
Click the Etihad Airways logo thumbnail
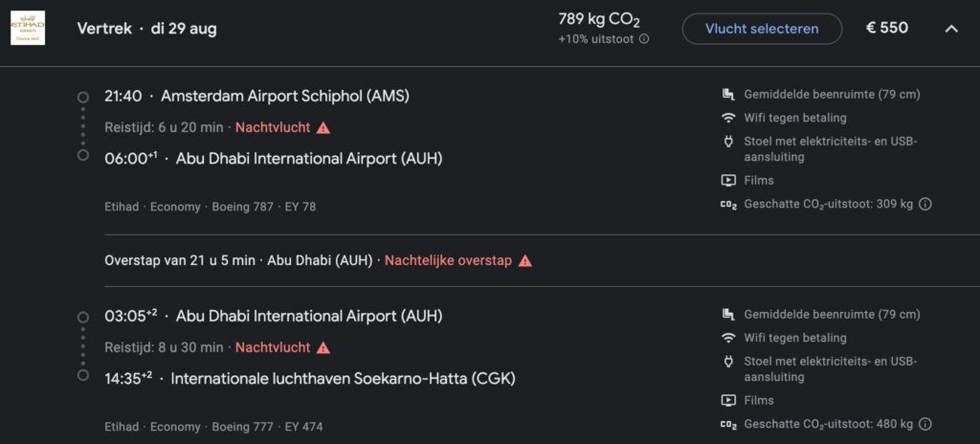pyautogui.click(x=27, y=27)
